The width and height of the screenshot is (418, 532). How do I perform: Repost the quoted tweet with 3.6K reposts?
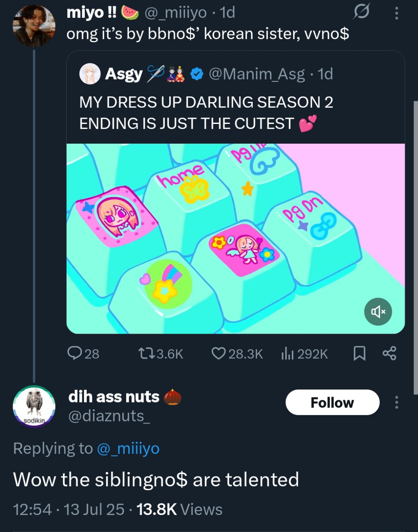(x=147, y=353)
